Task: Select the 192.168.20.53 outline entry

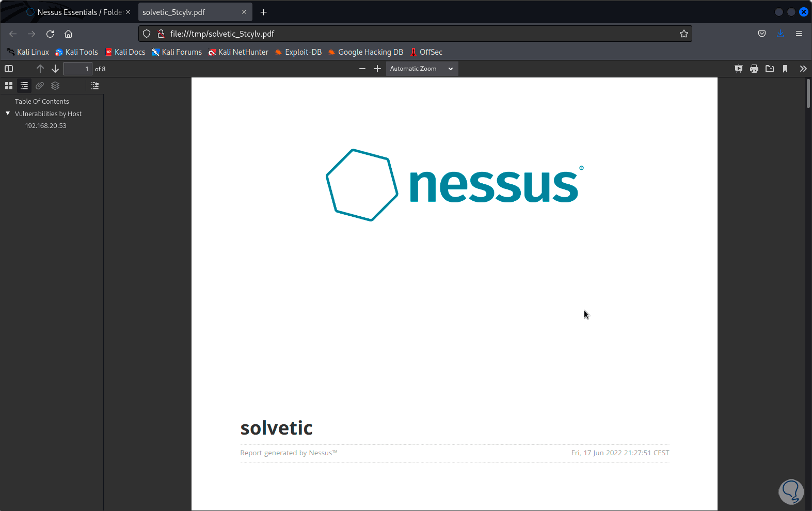Action: click(46, 126)
